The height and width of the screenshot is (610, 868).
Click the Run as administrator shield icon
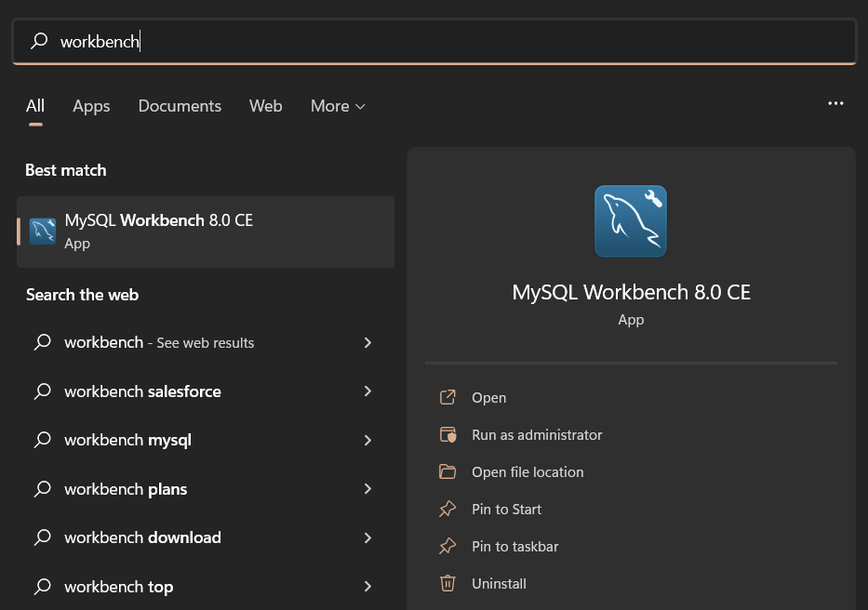pos(447,434)
